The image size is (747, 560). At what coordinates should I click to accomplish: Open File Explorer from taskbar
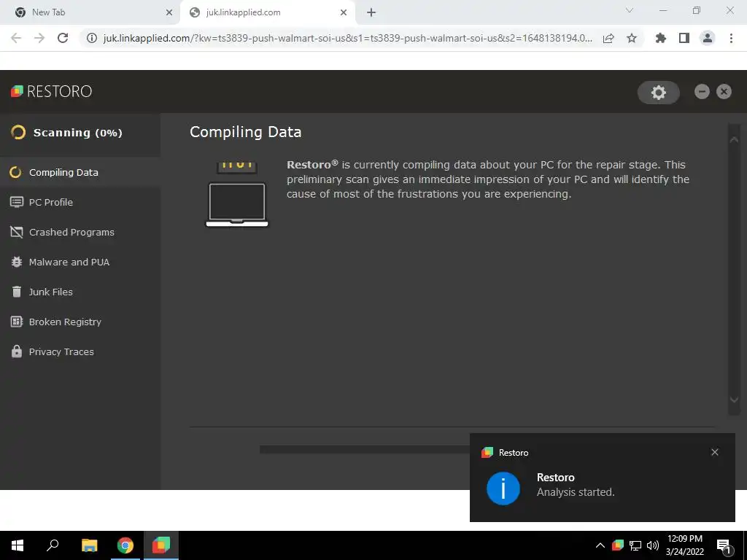coord(89,545)
